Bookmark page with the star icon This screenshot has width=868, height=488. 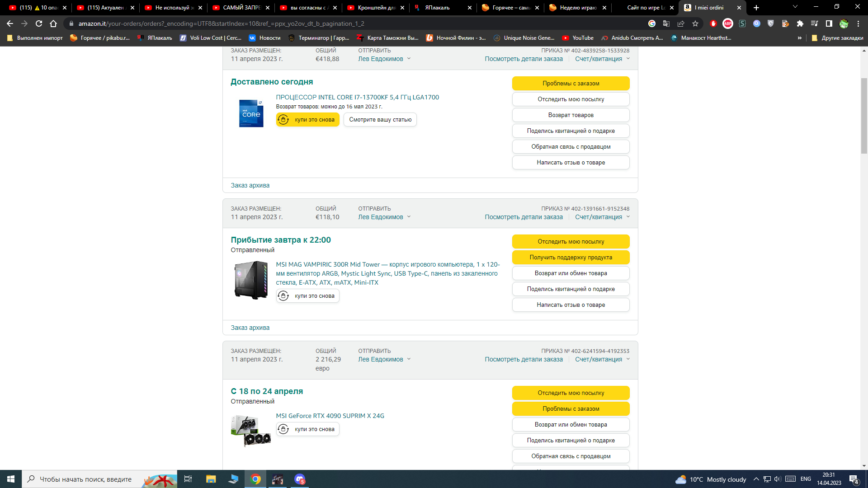tap(695, 23)
